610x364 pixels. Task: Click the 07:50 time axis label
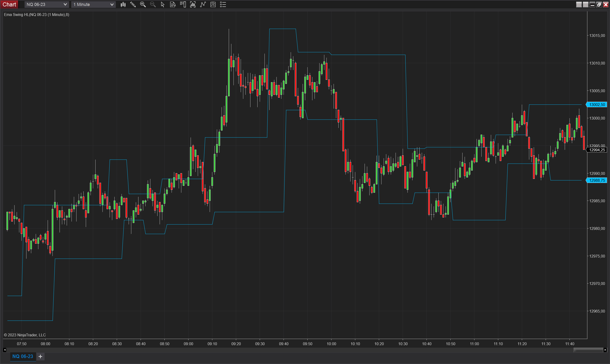pos(22,344)
